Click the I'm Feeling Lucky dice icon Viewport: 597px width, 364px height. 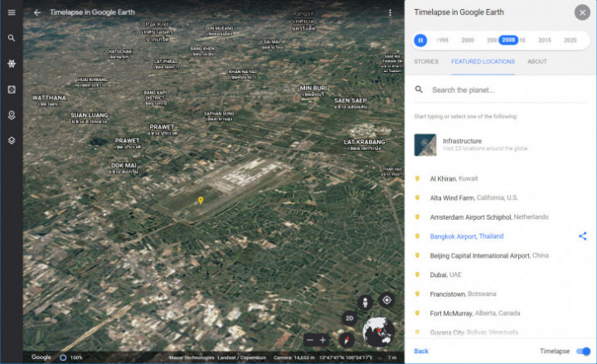(x=12, y=90)
